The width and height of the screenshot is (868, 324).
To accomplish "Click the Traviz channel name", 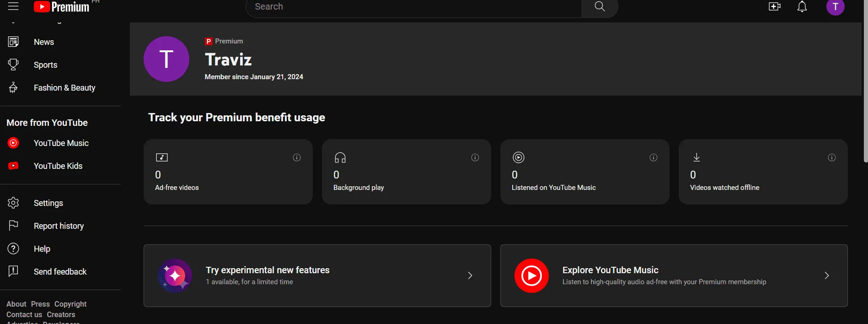I will (228, 59).
